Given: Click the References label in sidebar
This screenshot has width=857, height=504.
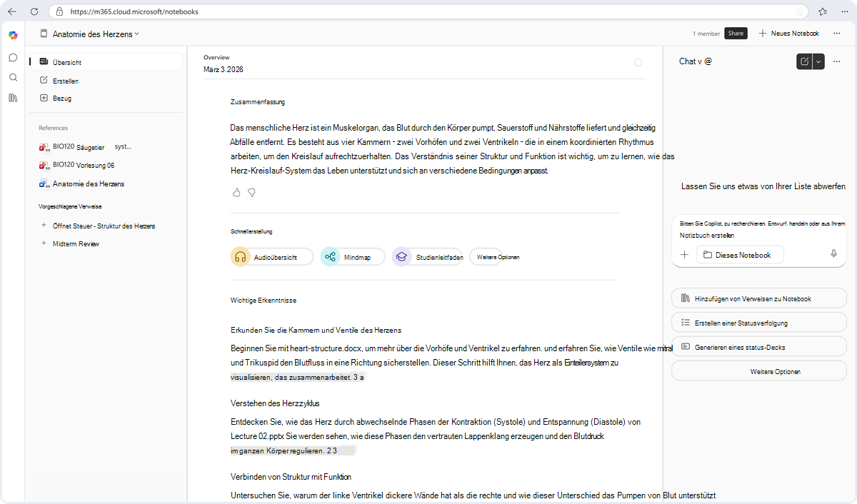Looking at the screenshot, I should 54,128.
